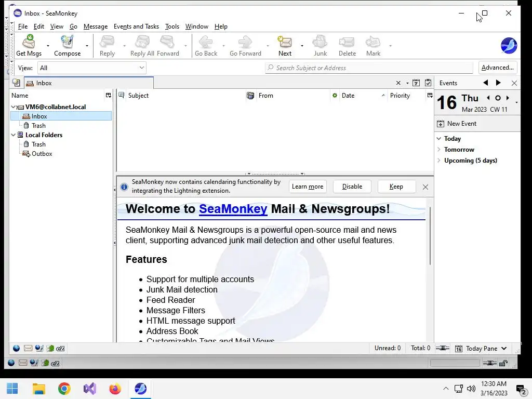Click the Learn more button
This screenshot has height=399, width=532.
click(x=308, y=187)
